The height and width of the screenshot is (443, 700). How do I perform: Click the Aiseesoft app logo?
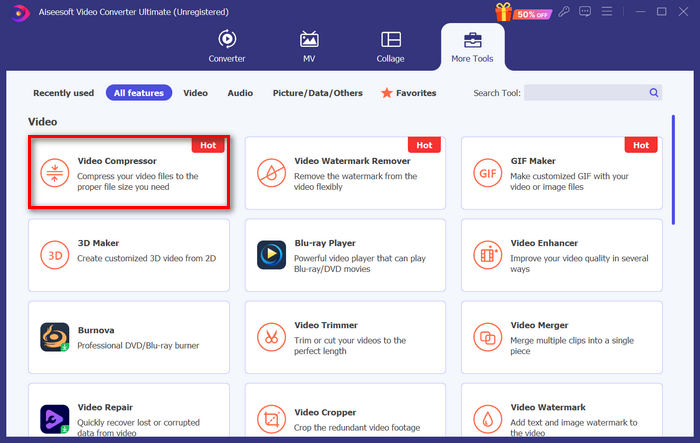20,13
